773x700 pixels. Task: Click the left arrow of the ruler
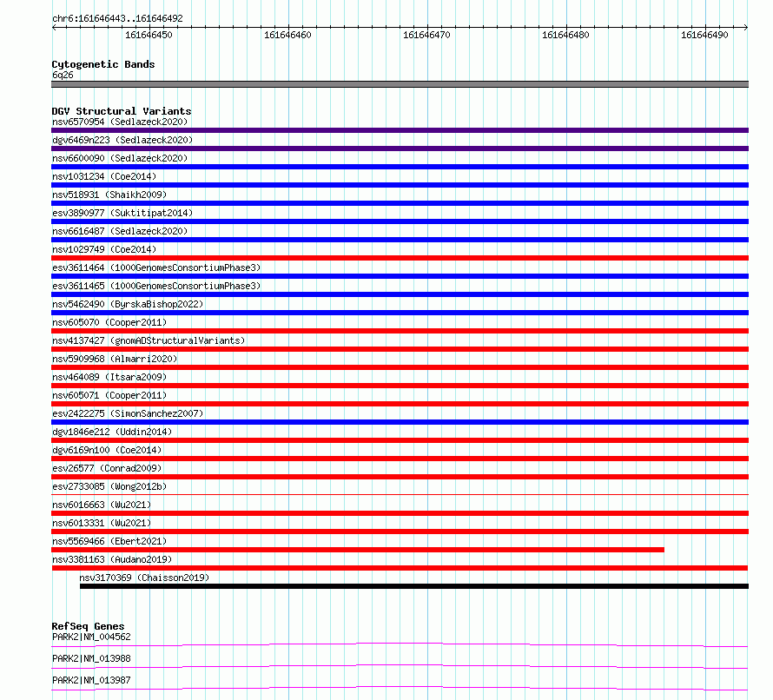pos(54,27)
